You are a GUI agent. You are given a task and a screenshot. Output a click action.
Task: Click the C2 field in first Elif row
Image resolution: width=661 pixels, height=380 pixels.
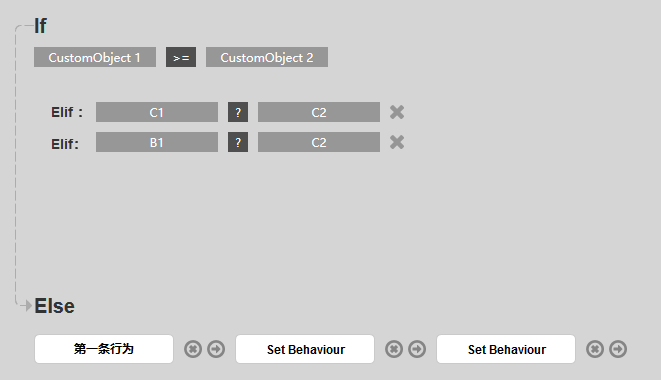click(319, 112)
